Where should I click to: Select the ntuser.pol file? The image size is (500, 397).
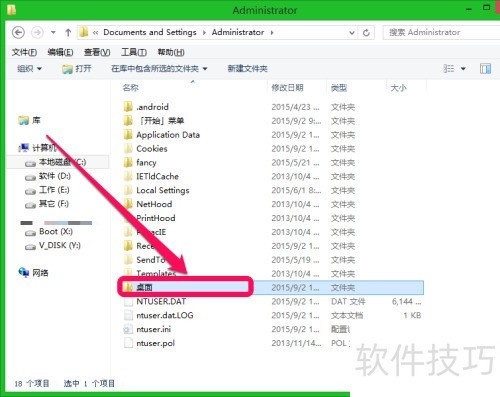click(x=155, y=343)
